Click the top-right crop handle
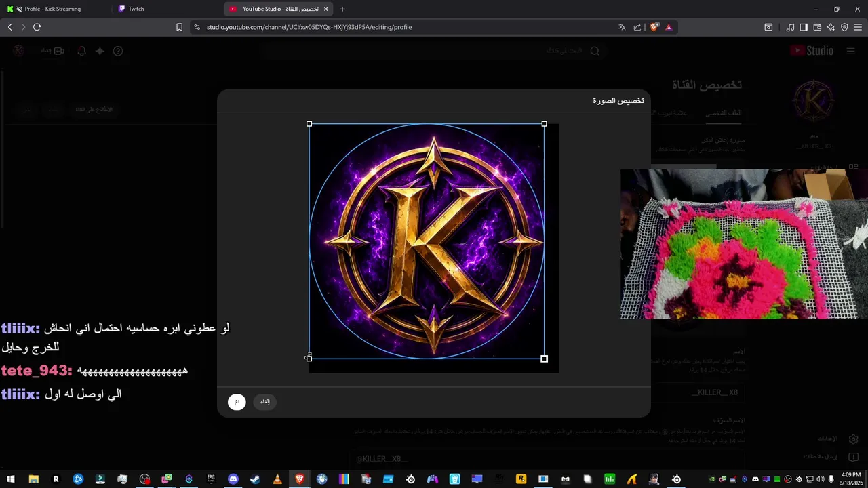 tap(544, 124)
